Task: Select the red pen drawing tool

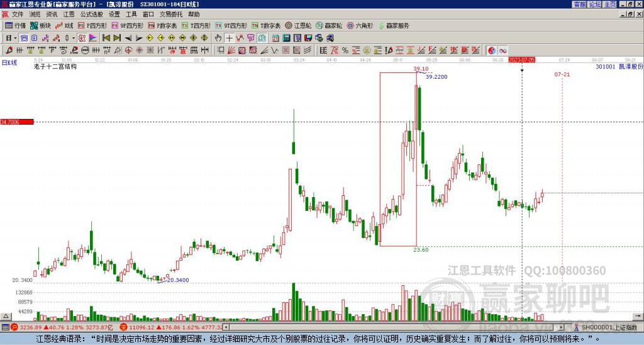Action: pos(9,50)
